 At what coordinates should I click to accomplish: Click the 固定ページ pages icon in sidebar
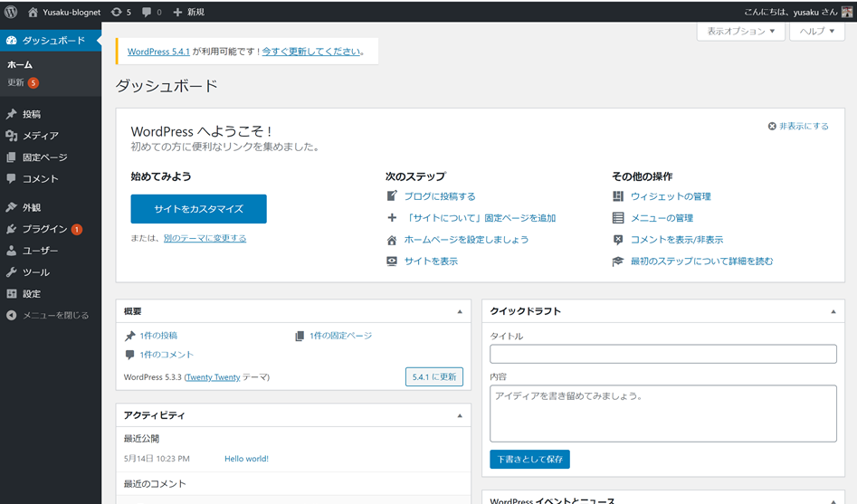click(x=12, y=157)
